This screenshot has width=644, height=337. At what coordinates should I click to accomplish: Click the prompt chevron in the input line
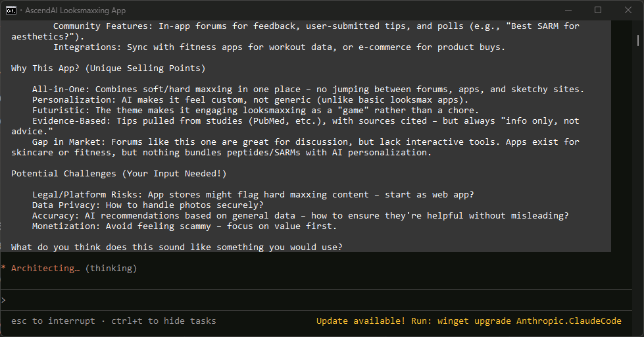click(4, 300)
